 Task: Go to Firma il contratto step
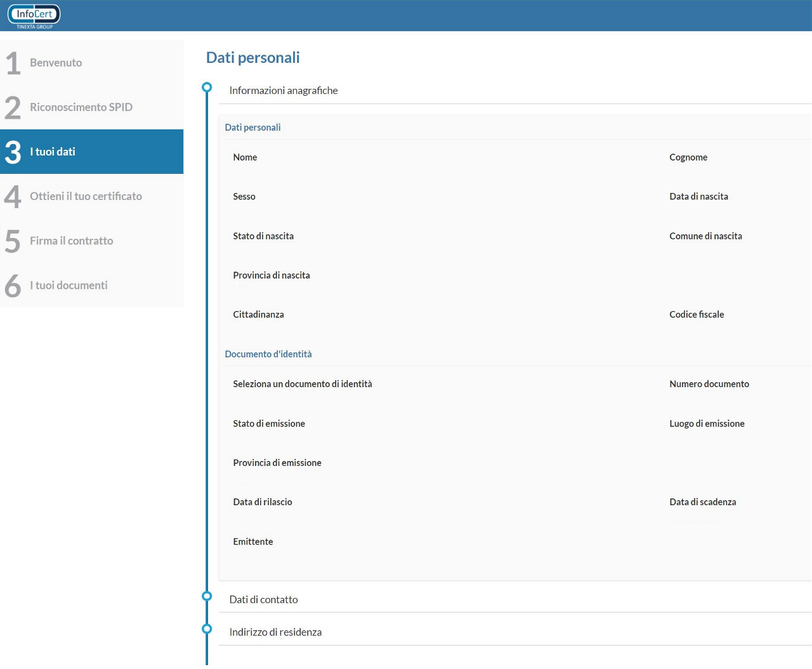coord(71,241)
